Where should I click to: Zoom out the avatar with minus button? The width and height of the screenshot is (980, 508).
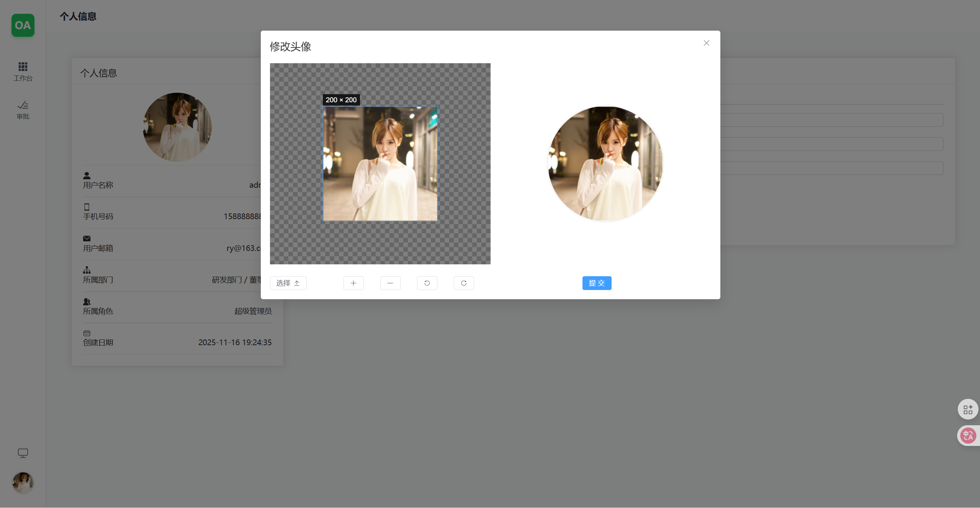[x=390, y=283]
